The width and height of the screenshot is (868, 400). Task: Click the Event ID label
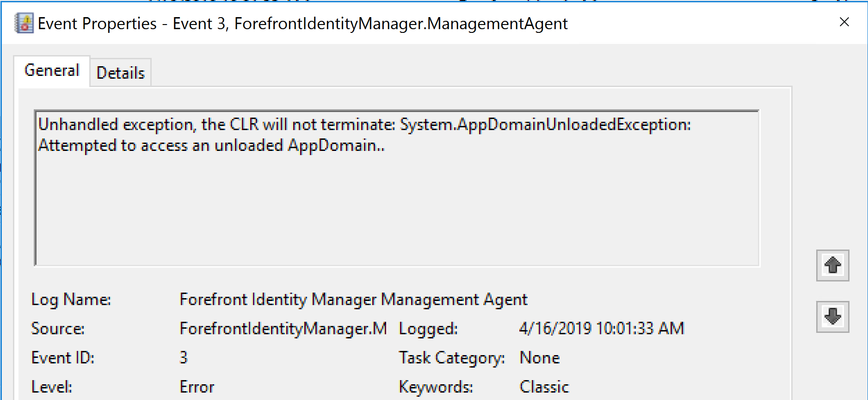(x=63, y=358)
